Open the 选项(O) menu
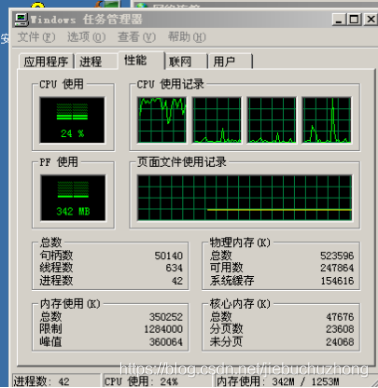This screenshot has height=388, width=378. click(86, 37)
